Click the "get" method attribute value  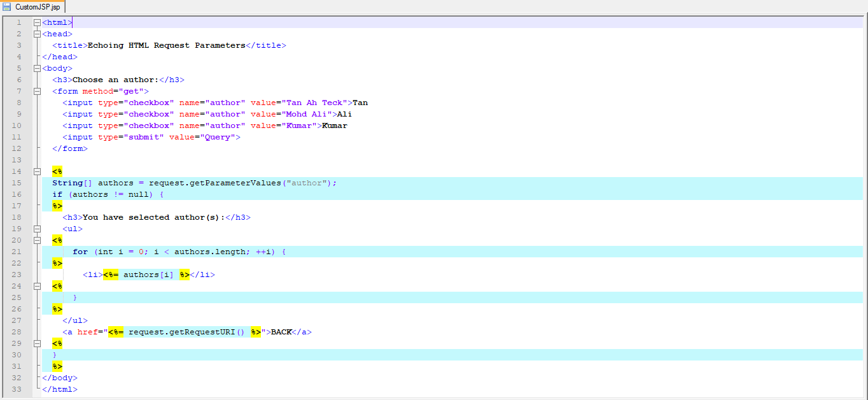(131, 91)
